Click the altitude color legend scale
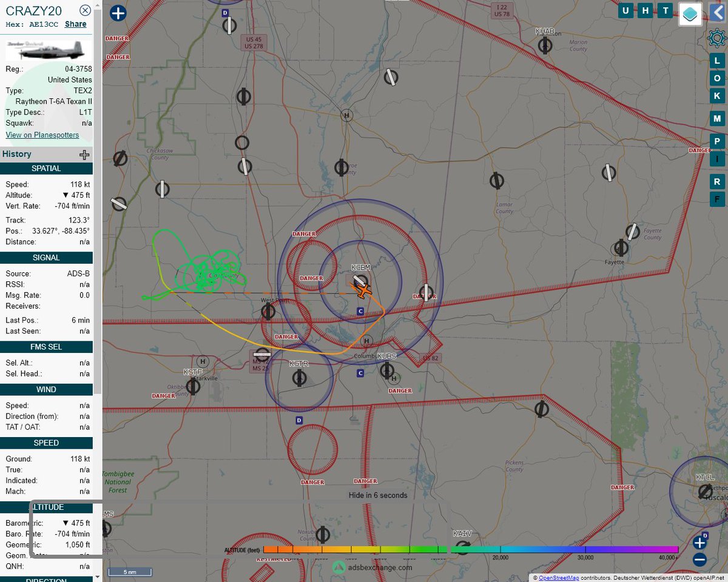Screen dimensions: 728x582 tap(425, 549)
